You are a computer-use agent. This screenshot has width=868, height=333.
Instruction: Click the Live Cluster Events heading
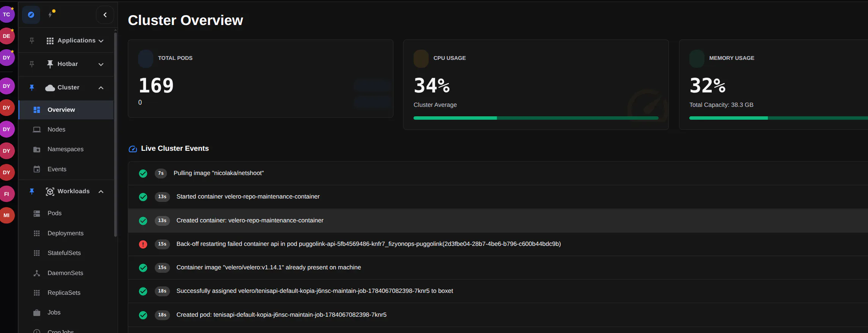175,149
